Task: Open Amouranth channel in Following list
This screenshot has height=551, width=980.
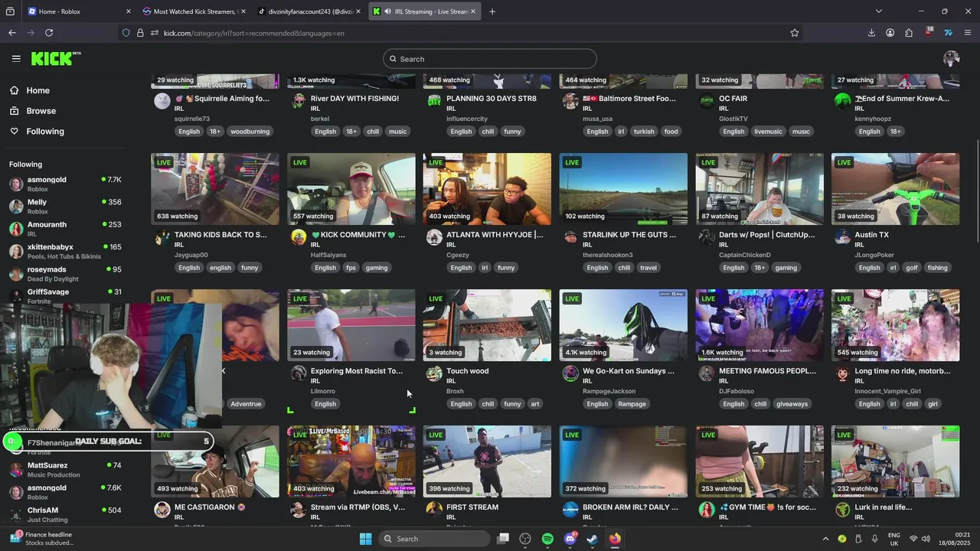Action: [x=66, y=229]
